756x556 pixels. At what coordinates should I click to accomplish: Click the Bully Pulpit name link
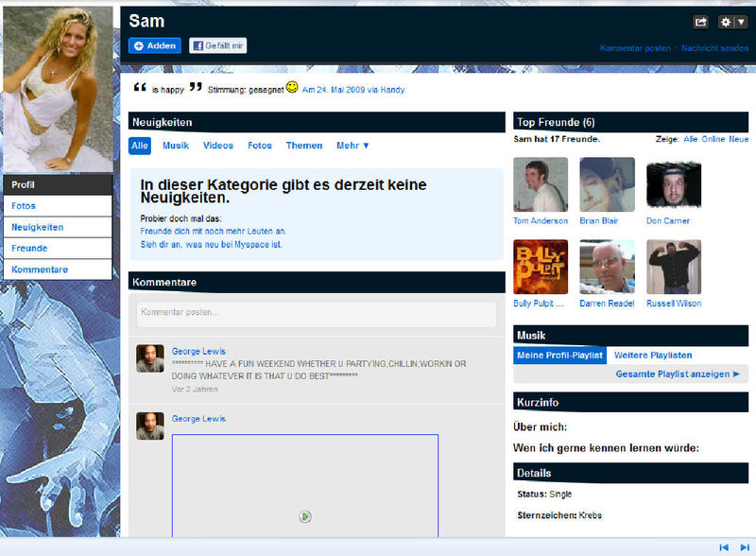click(x=538, y=304)
